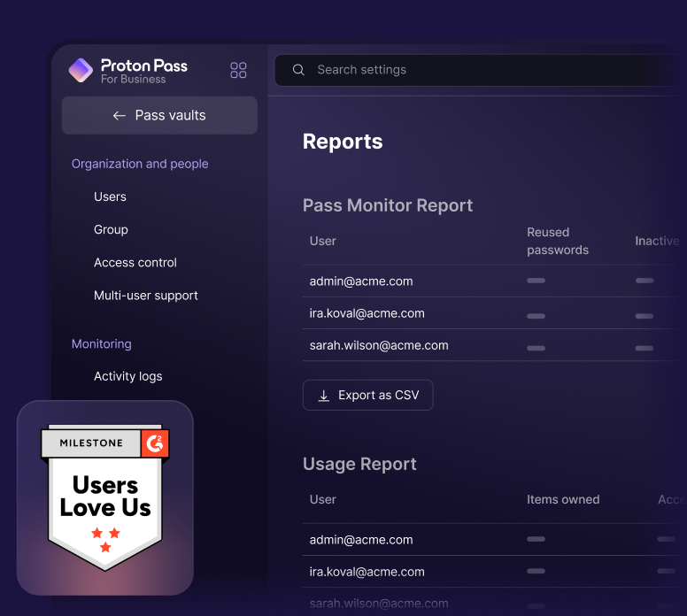Click the back arrow beside Pass vaults
The height and width of the screenshot is (616, 687).
[x=120, y=116]
